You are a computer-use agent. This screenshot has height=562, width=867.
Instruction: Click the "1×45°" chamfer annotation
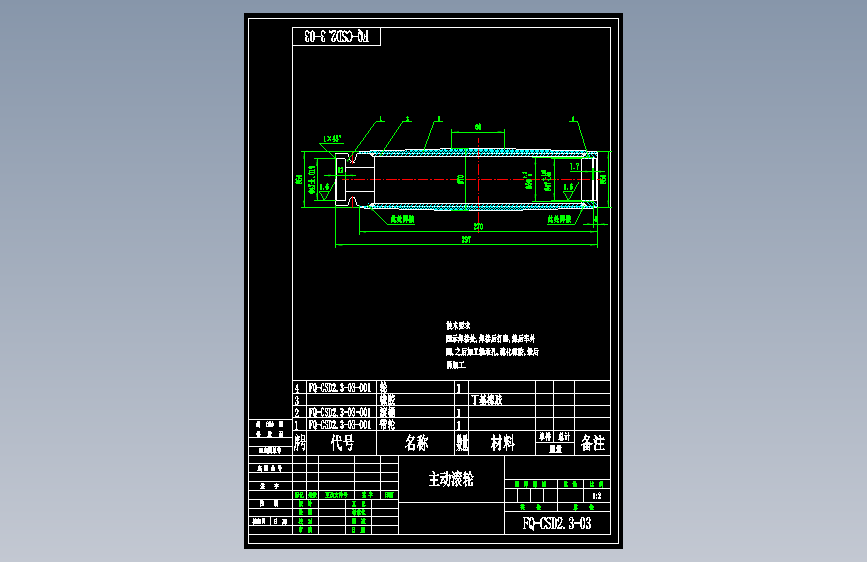pyautogui.click(x=332, y=139)
